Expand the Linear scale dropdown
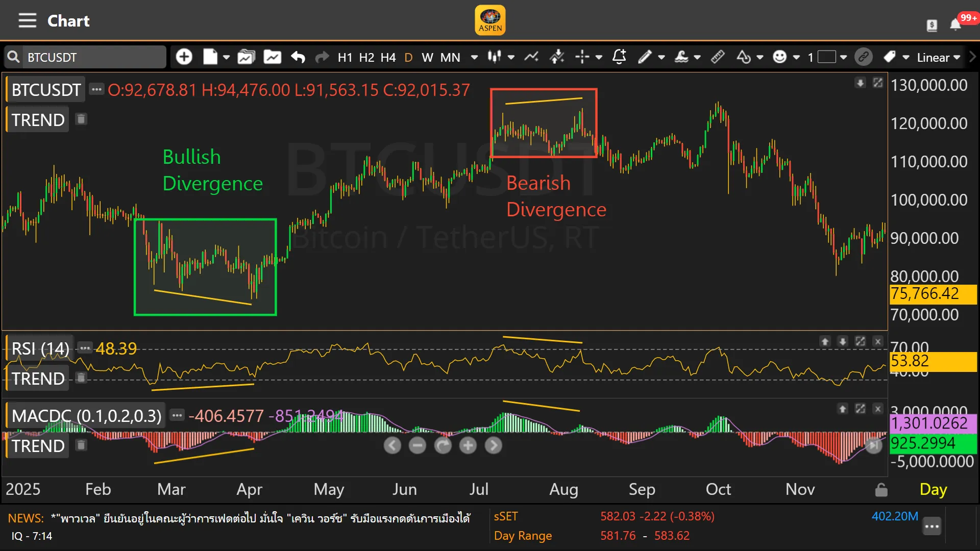This screenshot has height=551, width=980. [939, 57]
